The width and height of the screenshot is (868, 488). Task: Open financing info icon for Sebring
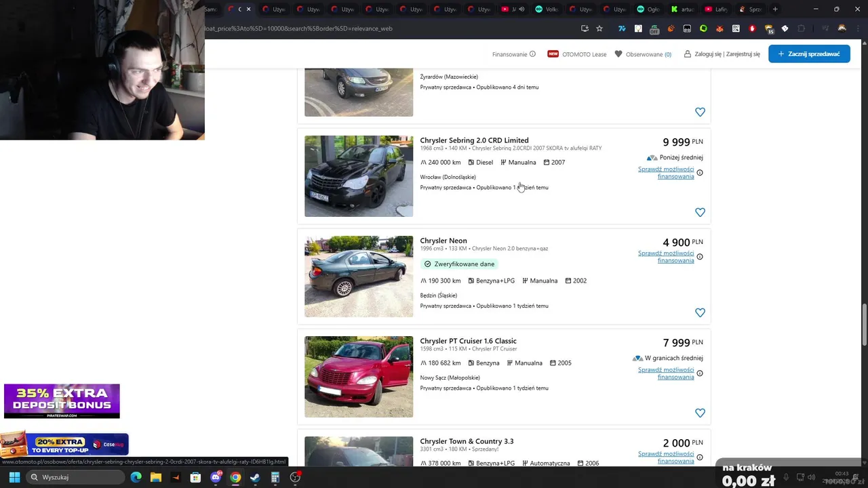[700, 173]
